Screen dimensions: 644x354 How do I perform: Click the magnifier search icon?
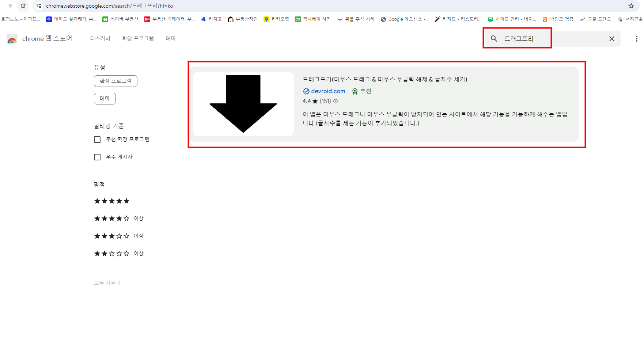coord(494,38)
